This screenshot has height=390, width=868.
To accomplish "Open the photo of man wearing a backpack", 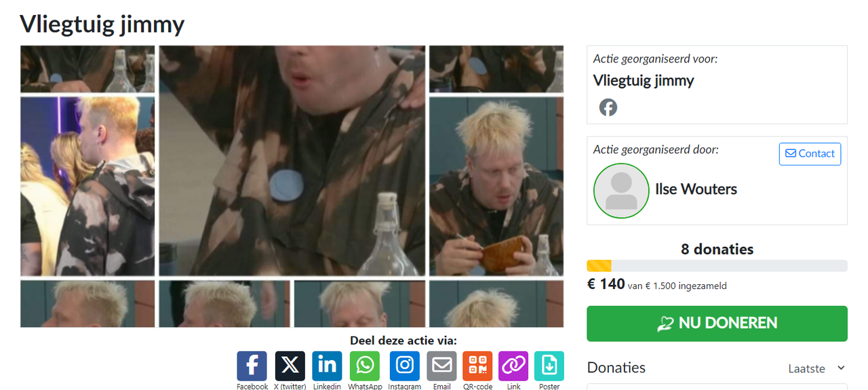I will tap(87, 187).
